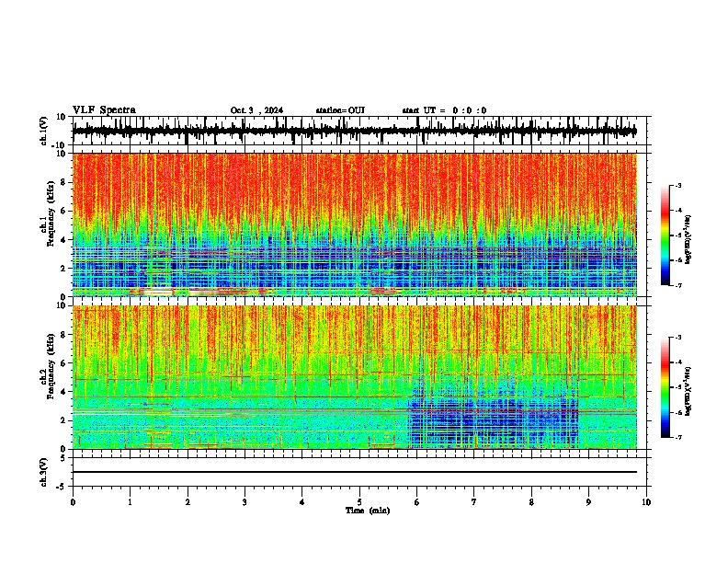
Task: Click the -3 tick on ch.1 color bar
Action: (678, 185)
